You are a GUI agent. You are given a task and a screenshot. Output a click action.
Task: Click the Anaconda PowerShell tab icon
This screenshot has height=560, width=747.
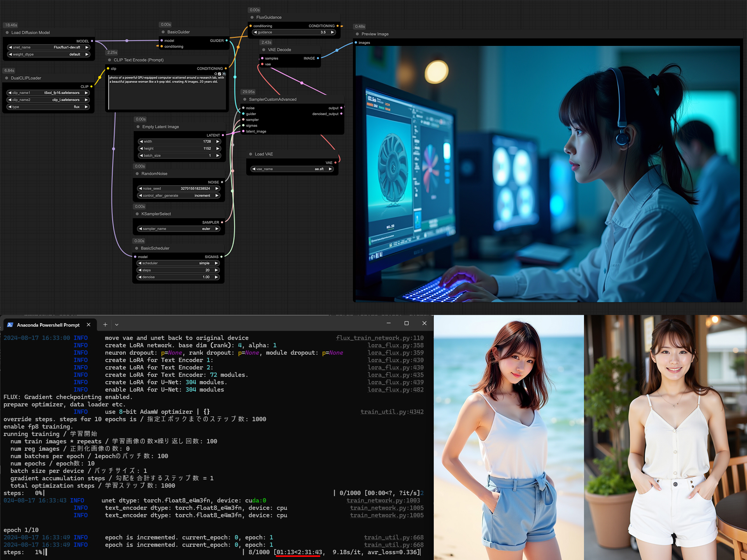click(x=10, y=325)
